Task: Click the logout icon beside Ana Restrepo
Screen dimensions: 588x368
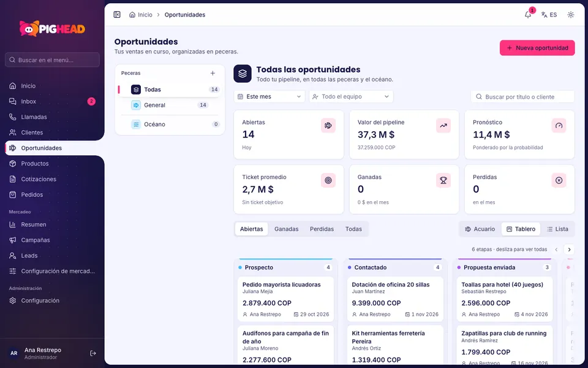Action: pos(93,353)
